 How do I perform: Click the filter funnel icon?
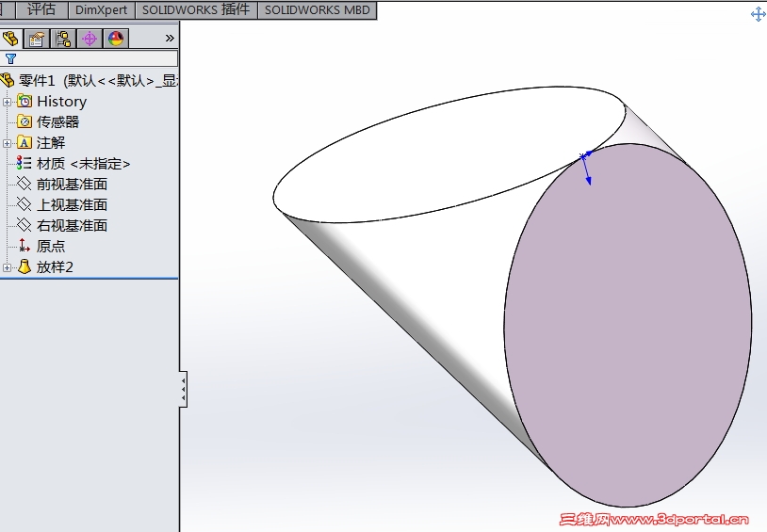pos(10,58)
